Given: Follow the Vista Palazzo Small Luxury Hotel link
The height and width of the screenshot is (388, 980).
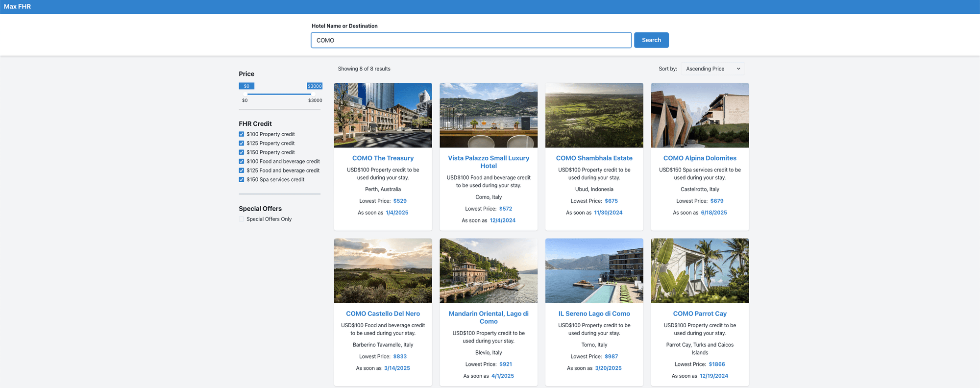Looking at the screenshot, I should click(489, 162).
